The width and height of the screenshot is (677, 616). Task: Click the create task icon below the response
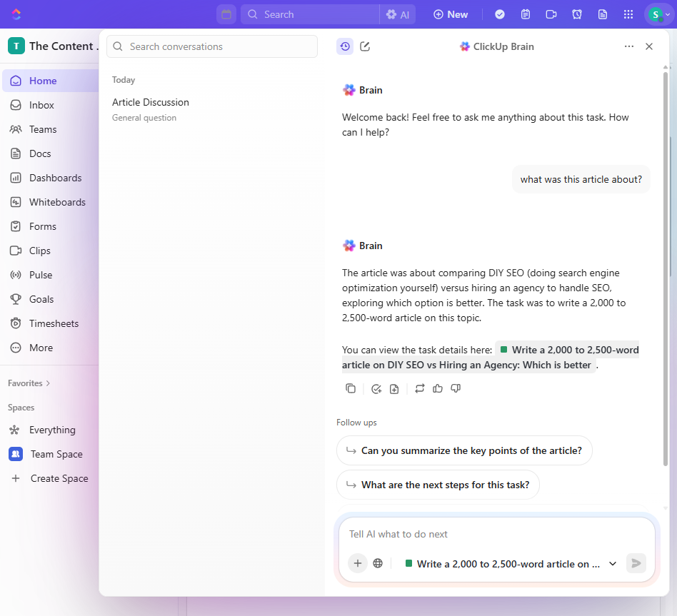pos(376,389)
